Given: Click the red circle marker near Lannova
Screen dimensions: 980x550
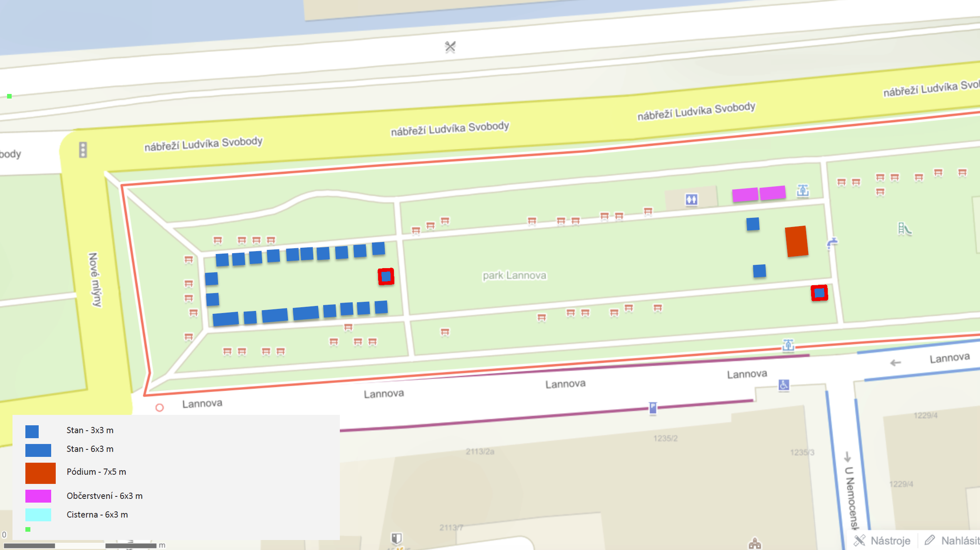Looking at the screenshot, I should (x=159, y=407).
